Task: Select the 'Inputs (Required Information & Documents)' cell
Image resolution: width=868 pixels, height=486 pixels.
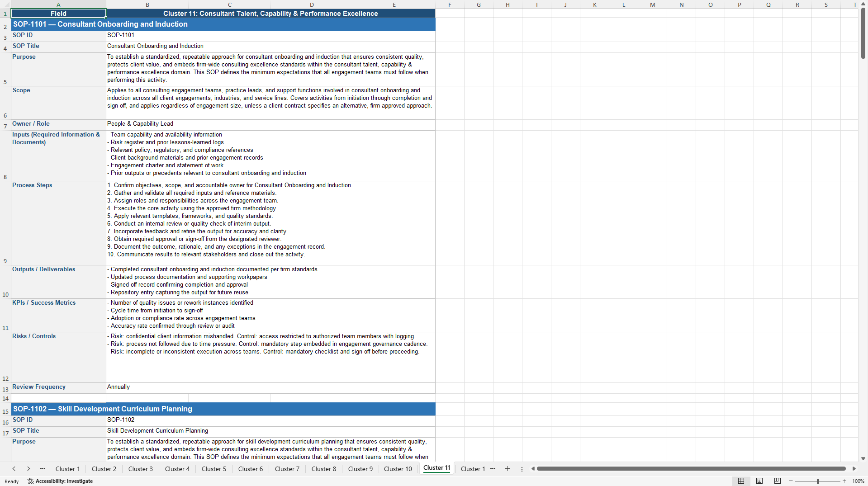Action: 58,156
